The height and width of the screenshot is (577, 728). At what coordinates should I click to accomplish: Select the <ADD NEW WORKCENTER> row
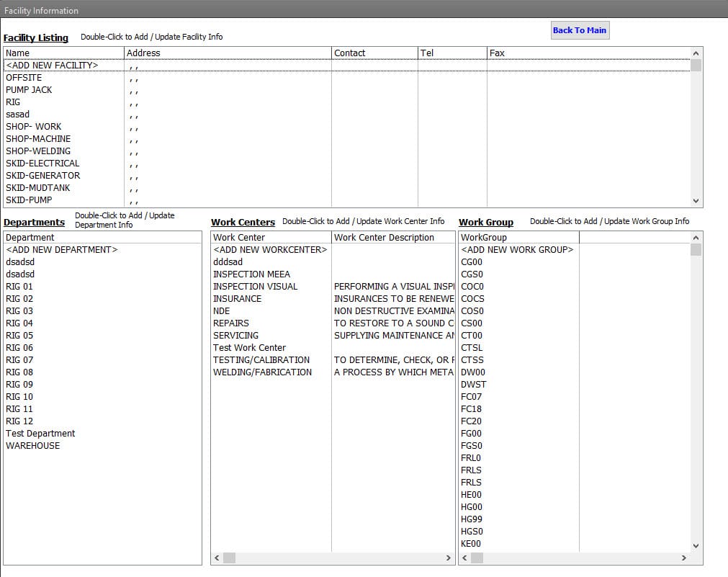click(333, 250)
